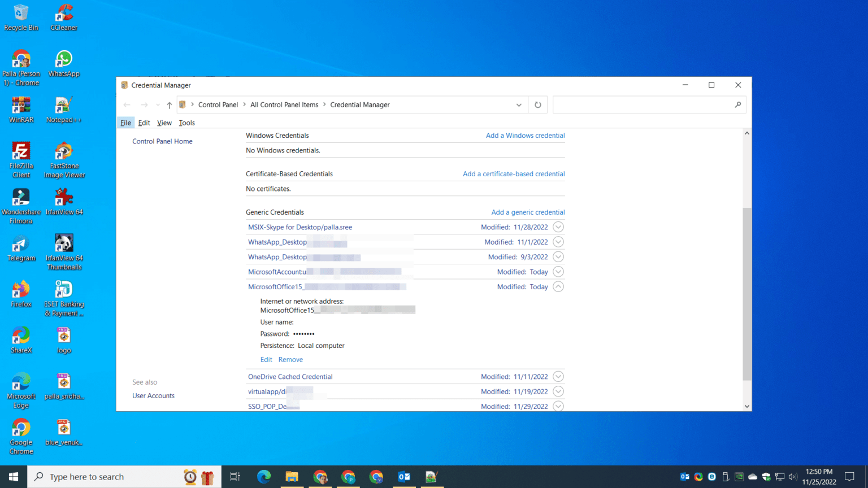Expand the MSIX-Skype for Desktop credential
The height and width of the screenshot is (488, 868).
point(558,226)
